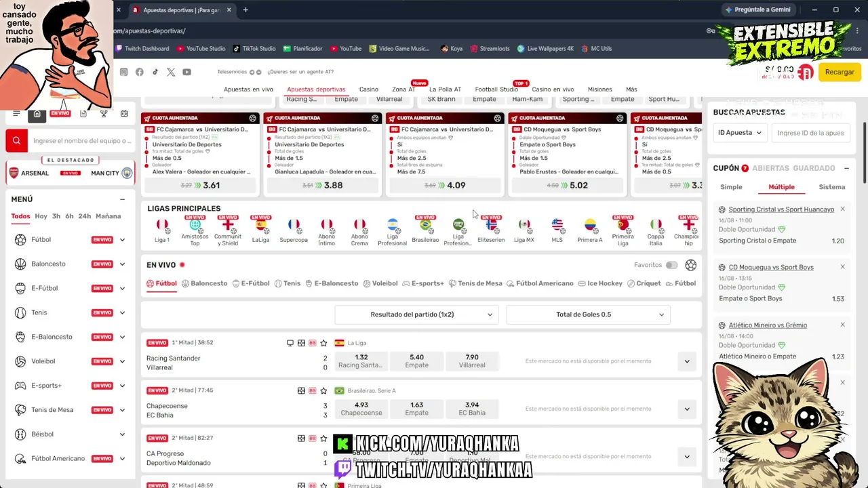The width and height of the screenshot is (868, 488).
Task: Expand the Tenis sport category
Action: pyautogui.click(x=122, y=312)
